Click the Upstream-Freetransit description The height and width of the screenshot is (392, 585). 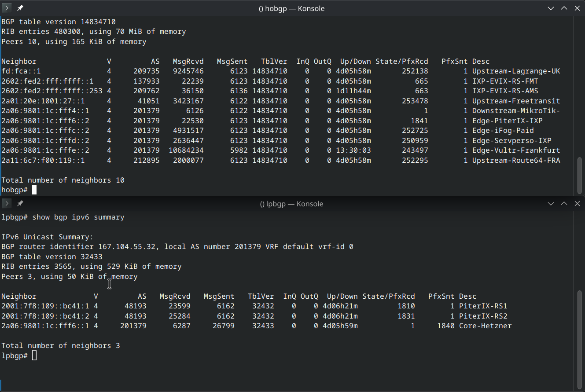point(516,101)
